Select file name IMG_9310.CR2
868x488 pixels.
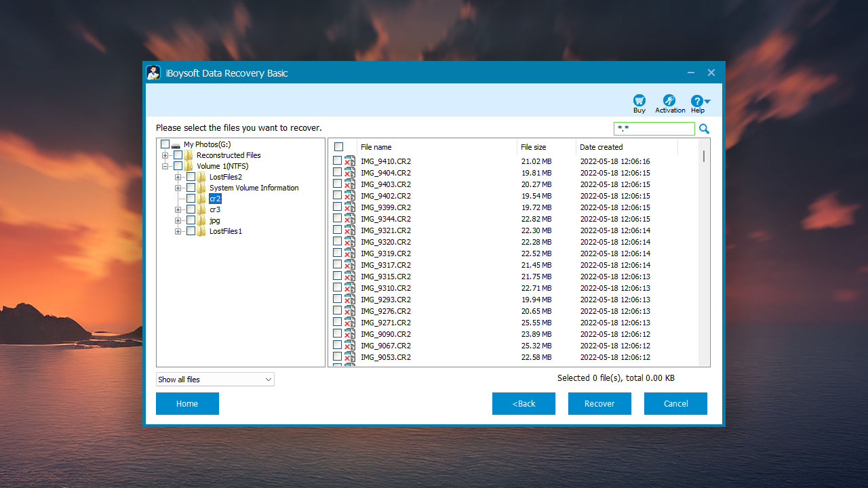[x=386, y=288]
